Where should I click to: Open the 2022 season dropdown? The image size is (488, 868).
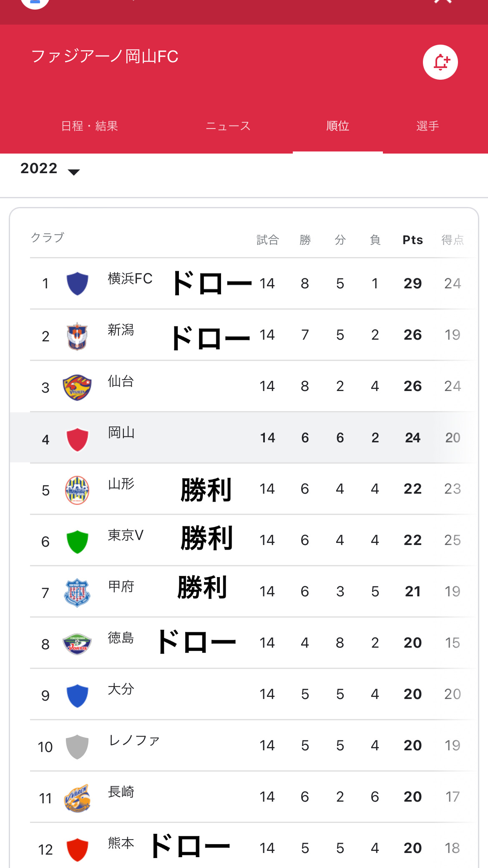point(50,169)
